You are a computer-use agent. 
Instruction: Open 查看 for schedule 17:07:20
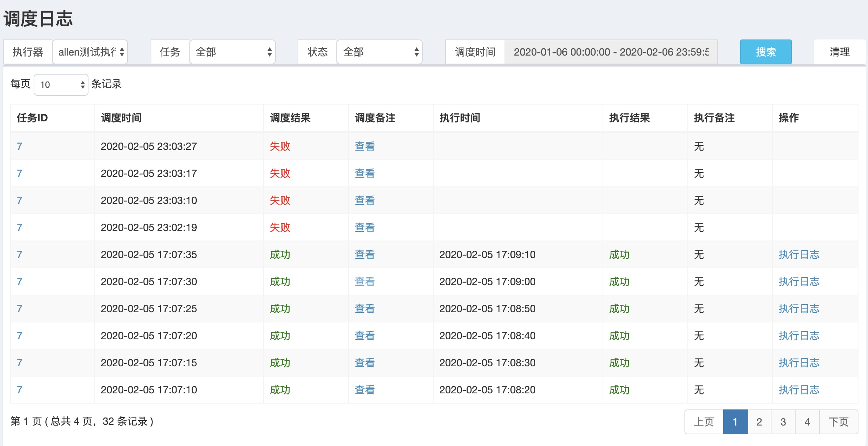point(365,336)
